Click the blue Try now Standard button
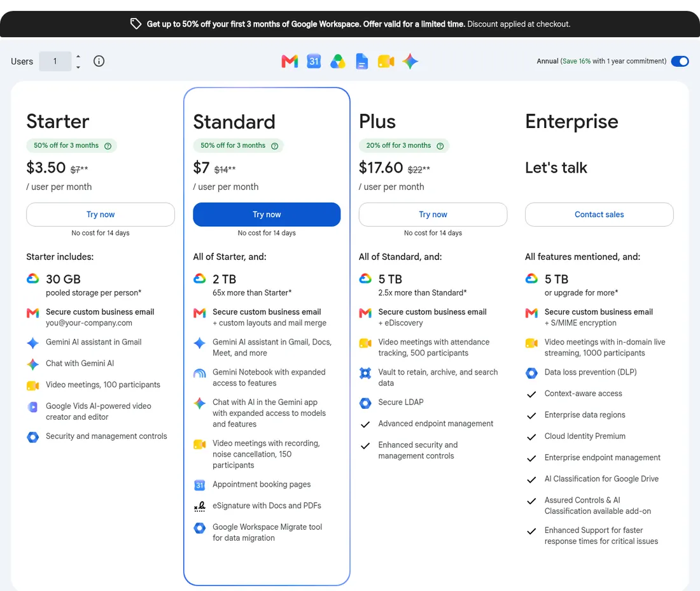 (x=267, y=215)
